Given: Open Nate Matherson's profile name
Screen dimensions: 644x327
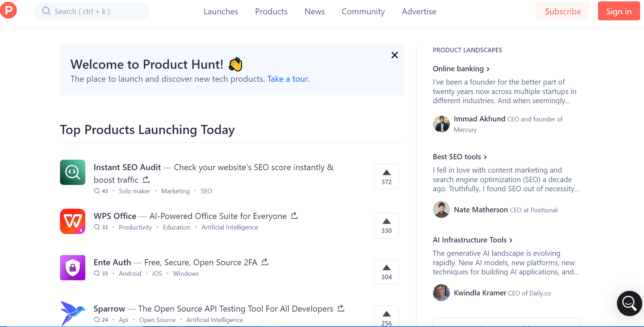Looking at the screenshot, I should point(481,210).
